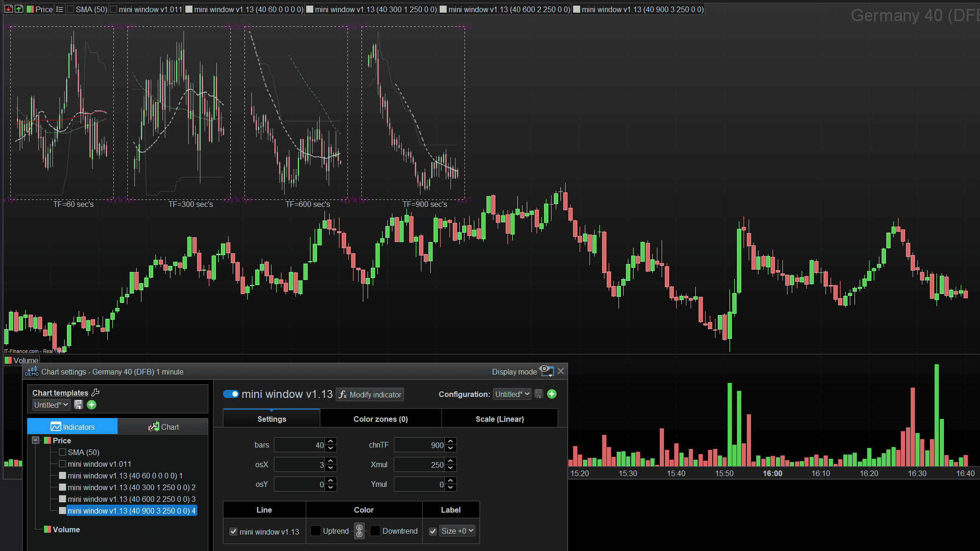Open the Label Size +0 dropdown
Image resolution: width=980 pixels, height=551 pixels.
pos(457,531)
